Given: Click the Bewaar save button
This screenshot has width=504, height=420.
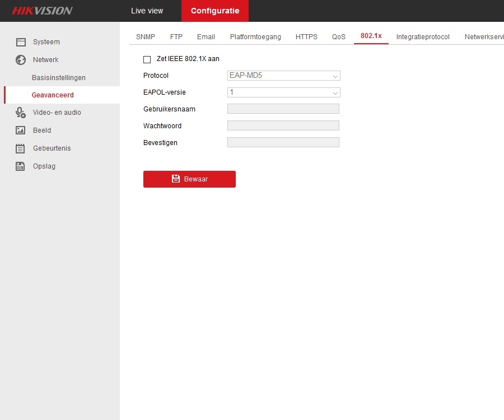Looking at the screenshot, I should click(189, 179).
